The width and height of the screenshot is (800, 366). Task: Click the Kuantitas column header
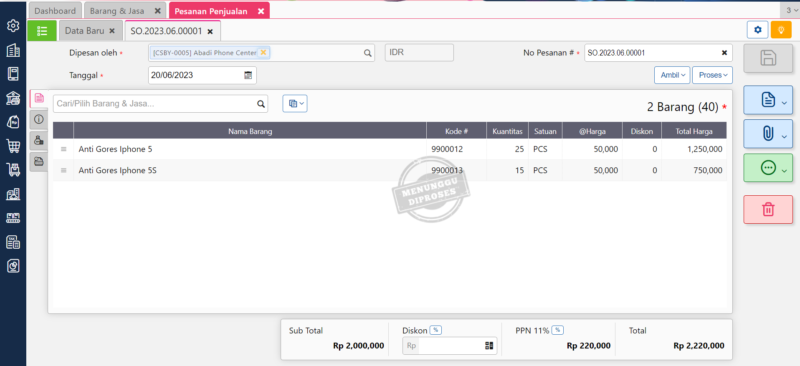(x=507, y=131)
